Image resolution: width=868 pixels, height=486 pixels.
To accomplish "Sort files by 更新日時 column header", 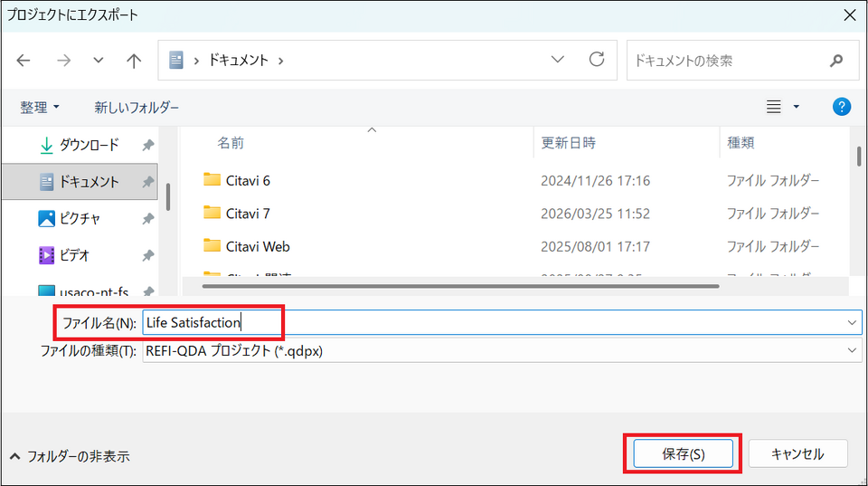I will (x=568, y=142).
